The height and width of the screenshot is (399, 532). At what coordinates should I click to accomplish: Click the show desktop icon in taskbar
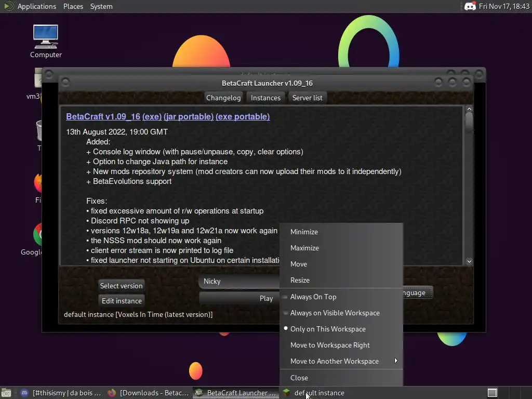click(6, 393)
